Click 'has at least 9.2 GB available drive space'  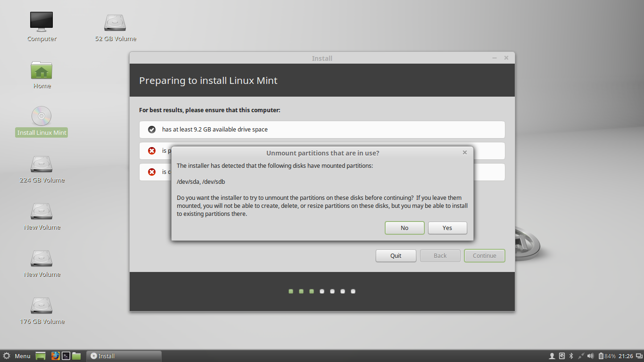(x=215, y=130)
